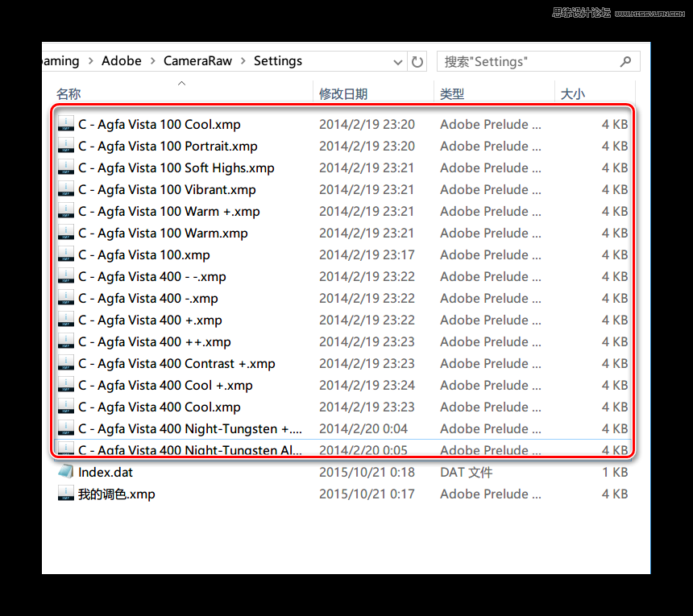Go to the CameraRaw folder in the breadcrumb
Image resolution: width=693 pixels, height=616 pixels.
pyautogui.click(x=197, y=61)
